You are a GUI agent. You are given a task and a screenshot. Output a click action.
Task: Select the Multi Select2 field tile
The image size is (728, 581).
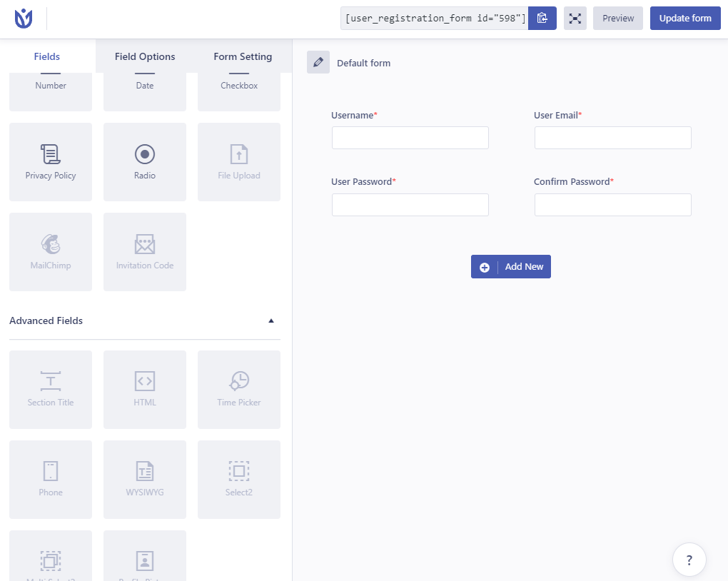51,556
